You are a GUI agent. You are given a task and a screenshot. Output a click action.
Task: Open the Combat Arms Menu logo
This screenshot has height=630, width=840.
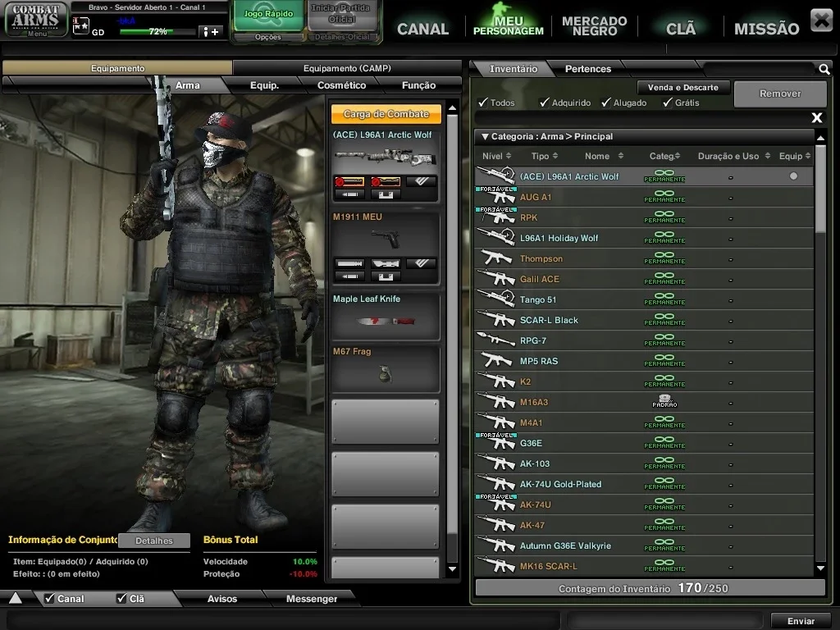[36, 20]
